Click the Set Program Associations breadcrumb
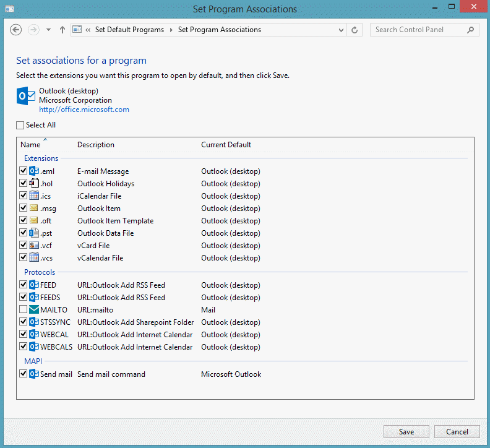The height and width of the screenshot is (448, 490). point(220,30)
